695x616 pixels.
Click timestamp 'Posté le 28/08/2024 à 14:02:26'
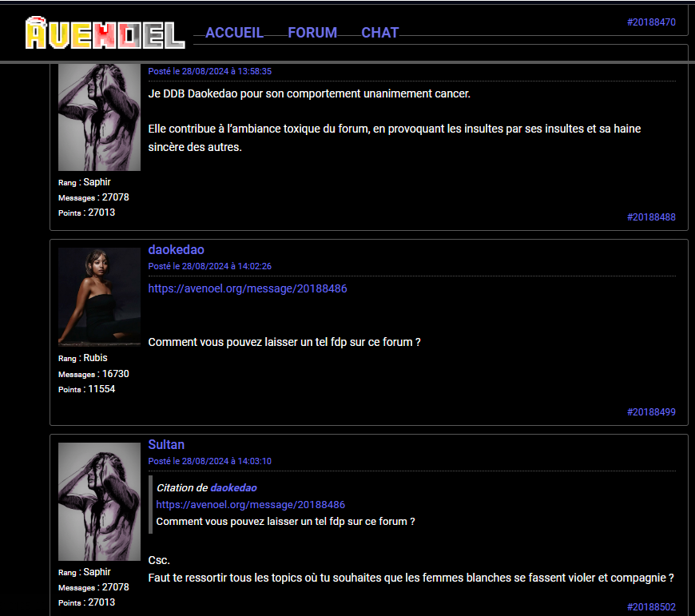coord(209,266)
